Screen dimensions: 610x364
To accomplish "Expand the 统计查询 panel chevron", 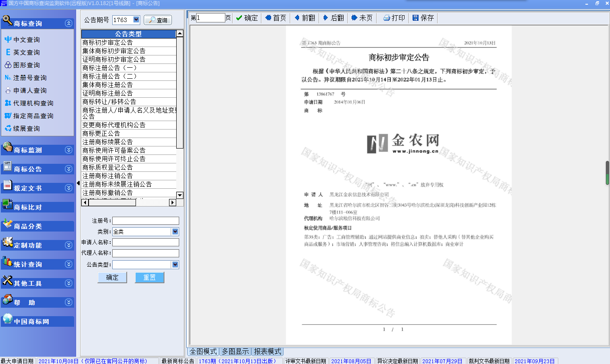I will click(69, 264).
